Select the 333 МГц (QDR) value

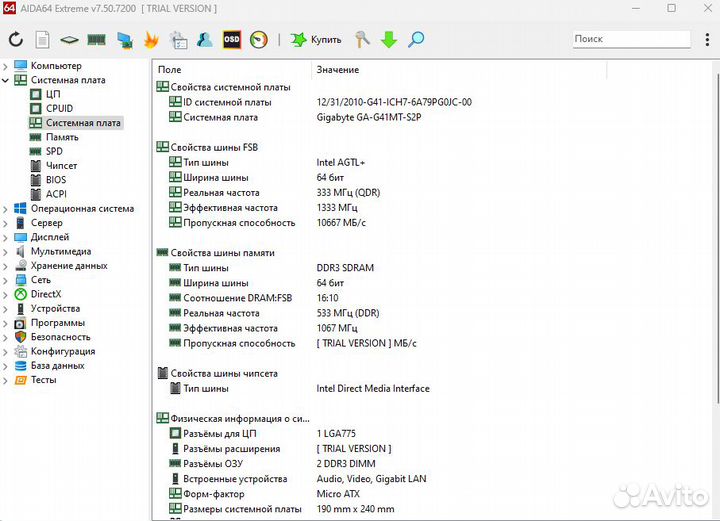pyautogui.click(x=348, y=192)
